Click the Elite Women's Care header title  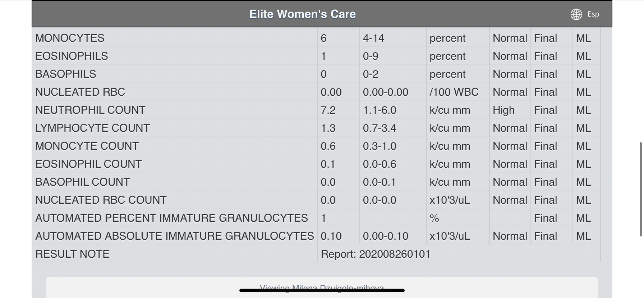(x=303, y=14)
